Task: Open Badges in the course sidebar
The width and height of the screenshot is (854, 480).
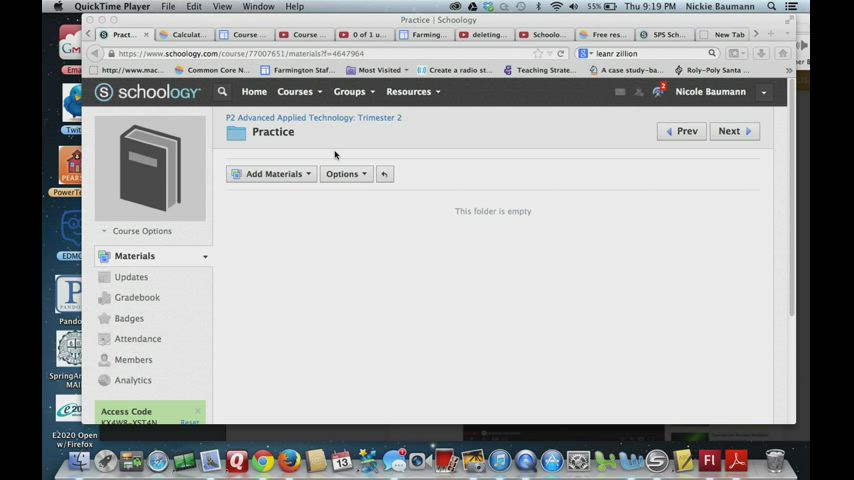Action: point(129,319)
